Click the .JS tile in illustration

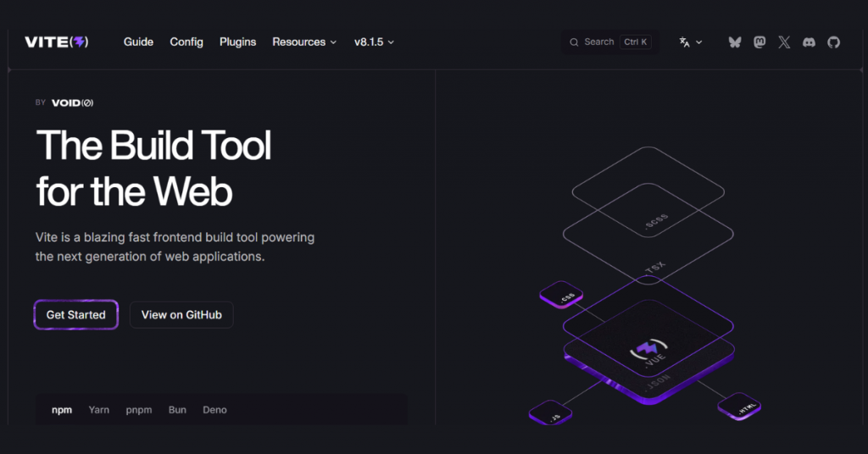[x=550, y=413]
